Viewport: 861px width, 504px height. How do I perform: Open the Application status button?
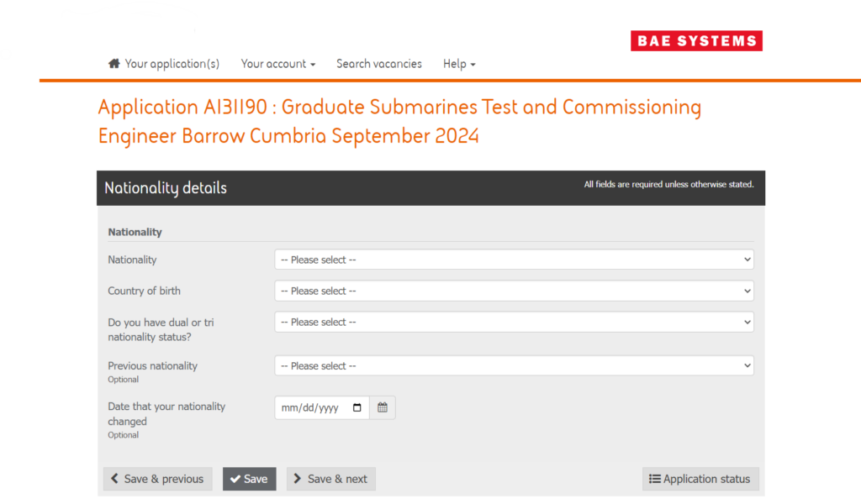coord(700,479)
